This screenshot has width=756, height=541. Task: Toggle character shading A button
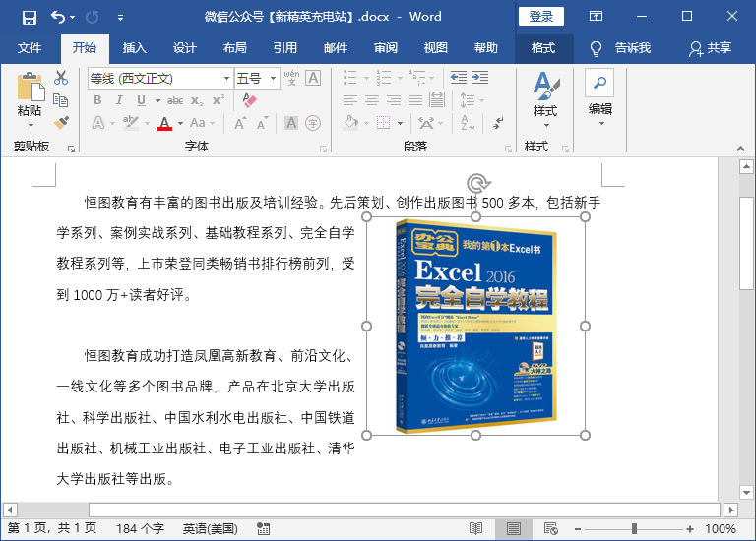point(291,123)
